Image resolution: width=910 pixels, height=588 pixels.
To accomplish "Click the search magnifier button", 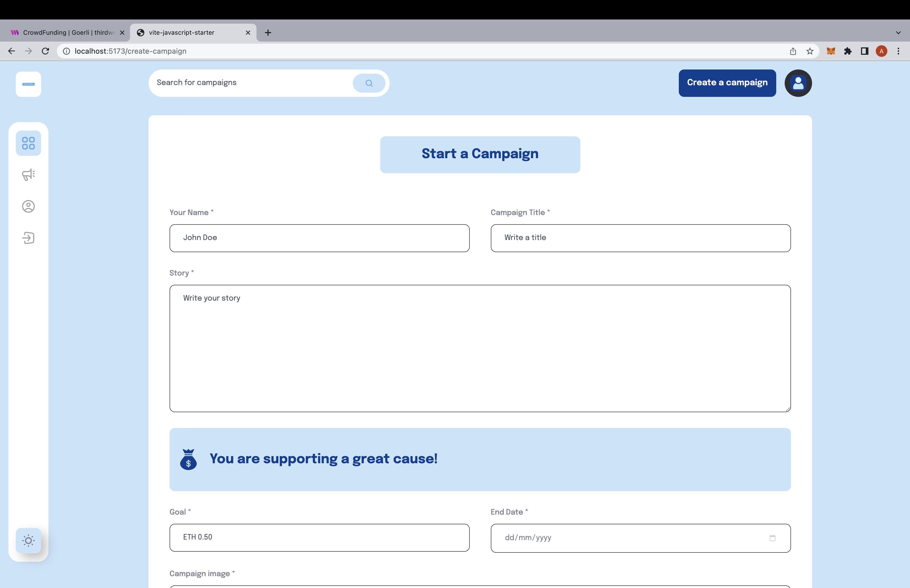I will pos(369,83).
